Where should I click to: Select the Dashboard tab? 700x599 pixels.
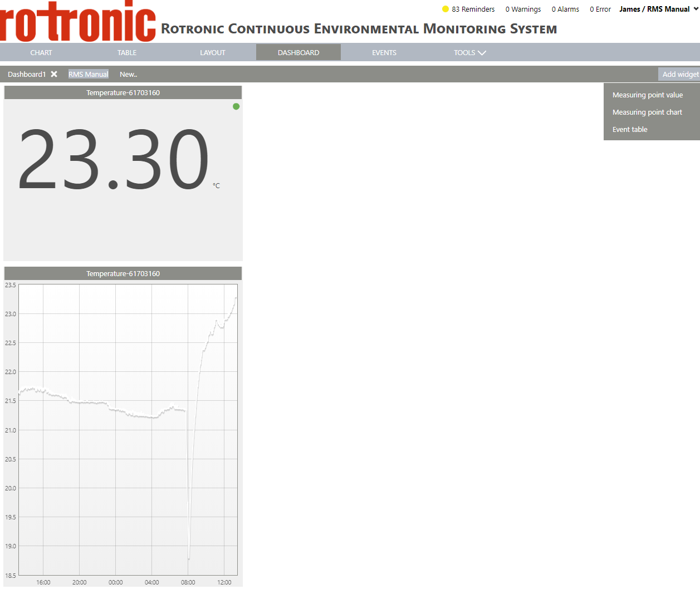(x=298, y=52)
